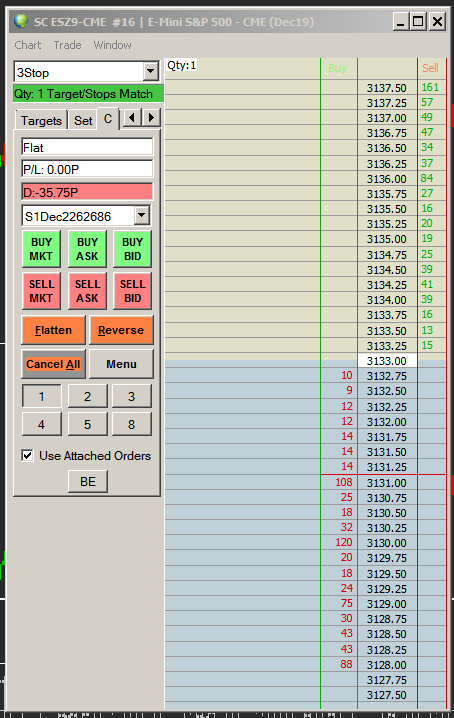Open the Window menu
454x718 pixels.
[x=113, y=45]
